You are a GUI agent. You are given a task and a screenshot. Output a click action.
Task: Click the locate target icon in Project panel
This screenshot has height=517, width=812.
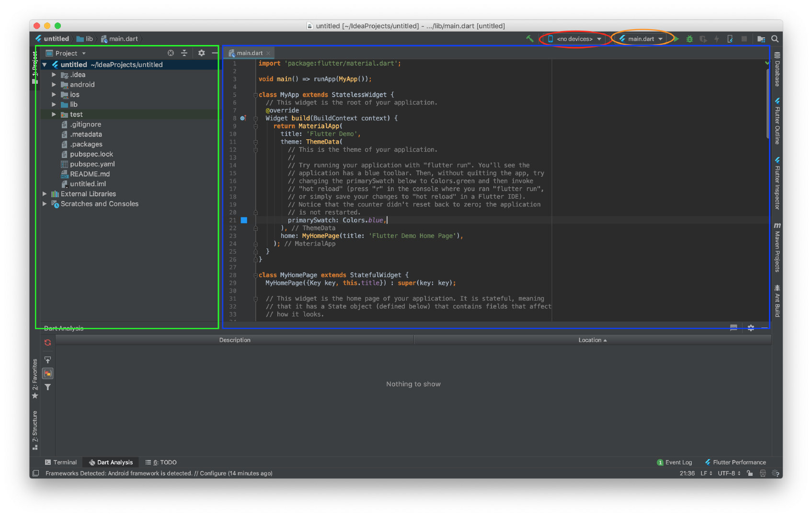171,53
